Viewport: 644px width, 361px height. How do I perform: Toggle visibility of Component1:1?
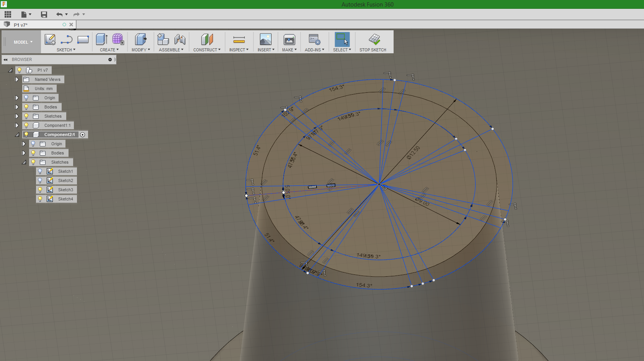click(26, 125)
